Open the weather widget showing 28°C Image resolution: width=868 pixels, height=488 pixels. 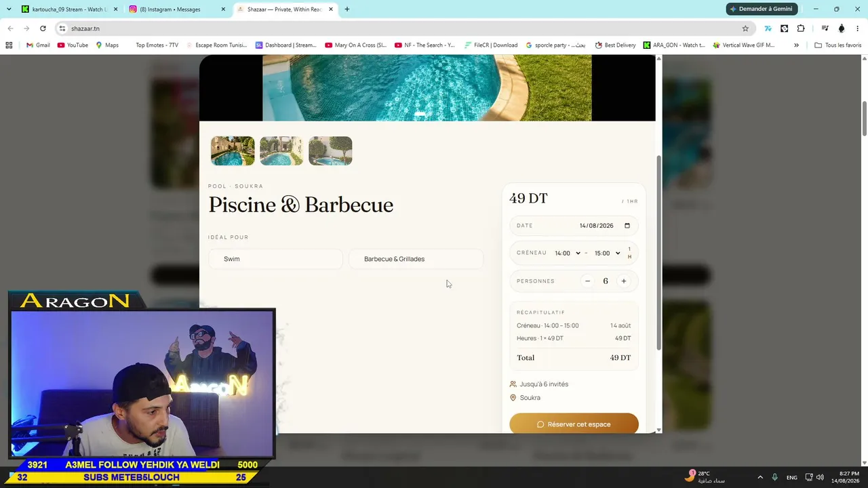click(705, 477)
